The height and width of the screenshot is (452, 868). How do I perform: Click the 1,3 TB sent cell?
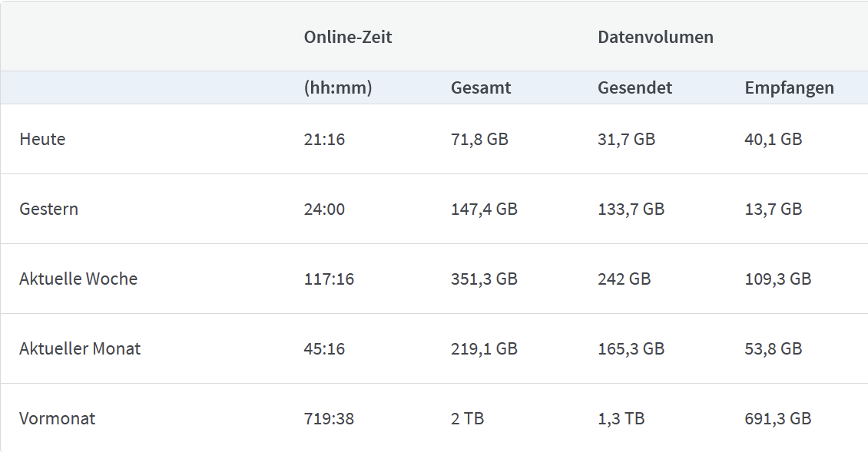click(x=621, y=418)
